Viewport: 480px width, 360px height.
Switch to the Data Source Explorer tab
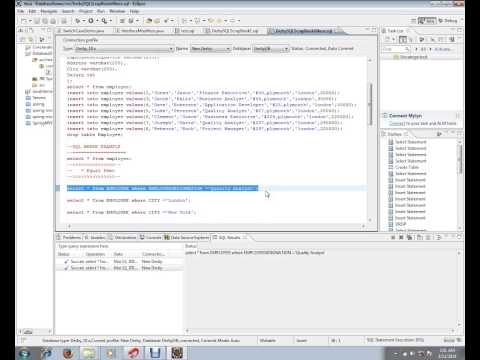point(187,238)
